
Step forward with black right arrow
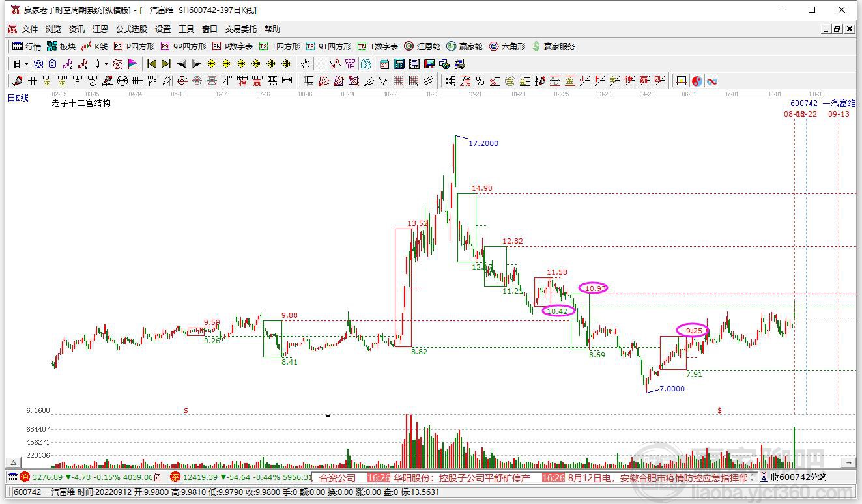197,64
